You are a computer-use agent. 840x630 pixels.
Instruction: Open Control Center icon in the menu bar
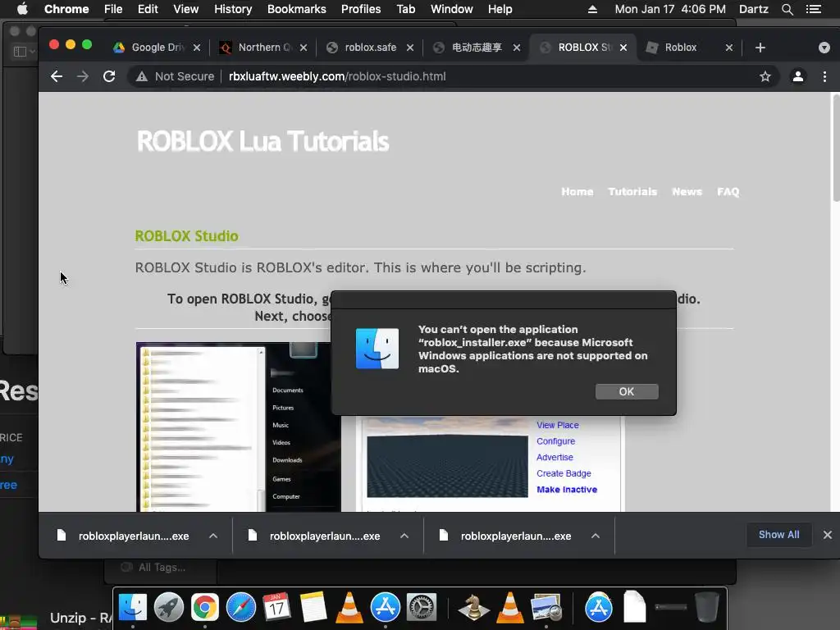coord(814,9)
